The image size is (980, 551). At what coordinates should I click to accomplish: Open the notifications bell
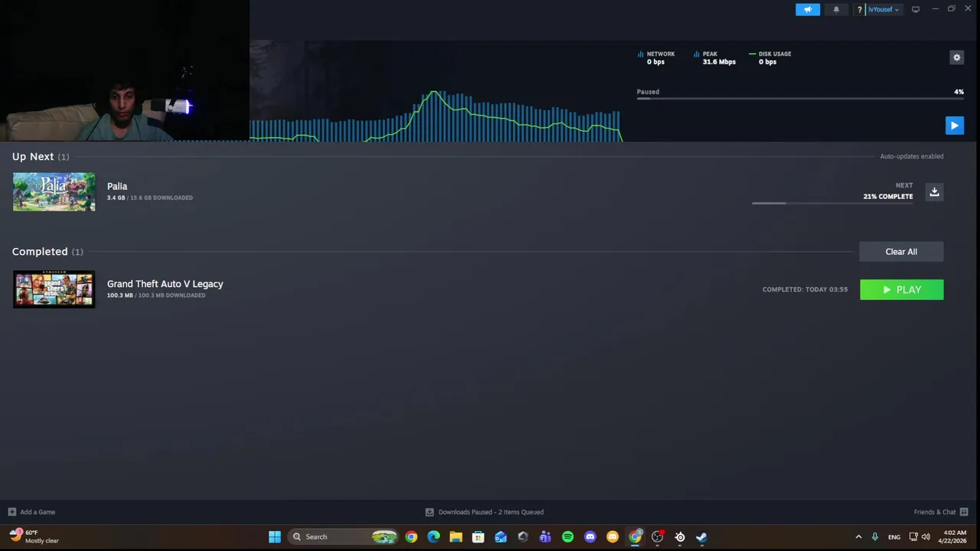(x=836, y=9)
